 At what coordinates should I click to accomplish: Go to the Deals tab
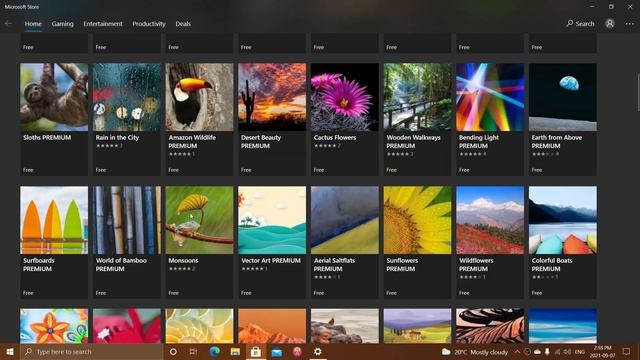pyautogui.click(x=183, y=24)
